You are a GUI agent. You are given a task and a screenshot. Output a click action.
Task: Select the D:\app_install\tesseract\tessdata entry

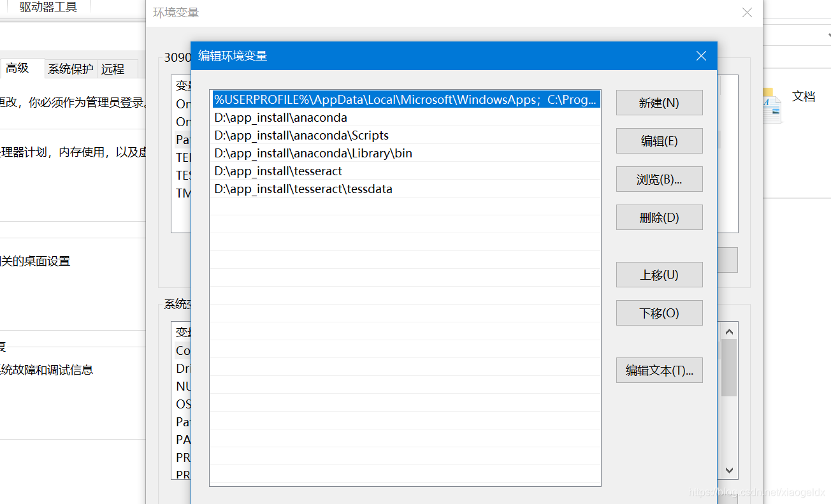(405, 189)
